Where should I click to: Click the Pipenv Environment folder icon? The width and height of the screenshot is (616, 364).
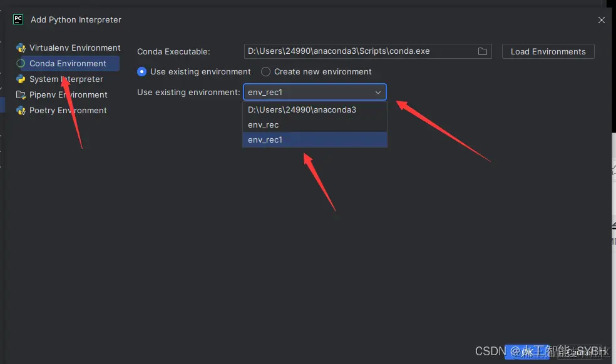[x=21, y=94]
